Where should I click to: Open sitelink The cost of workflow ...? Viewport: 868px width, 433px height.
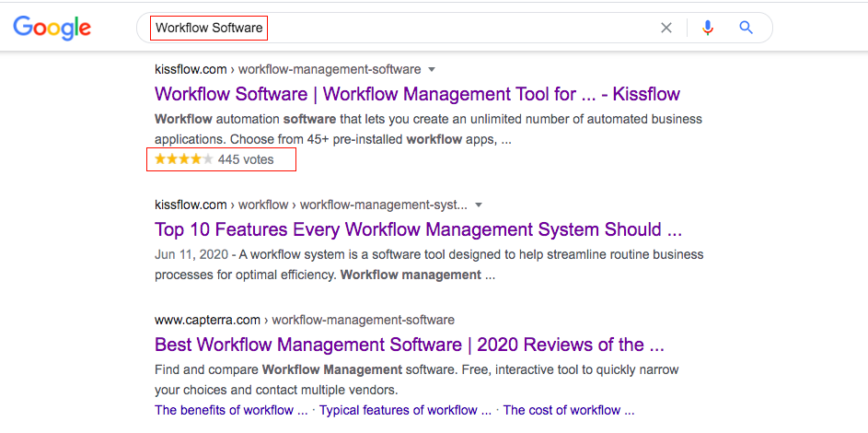[x=569, y=410]
